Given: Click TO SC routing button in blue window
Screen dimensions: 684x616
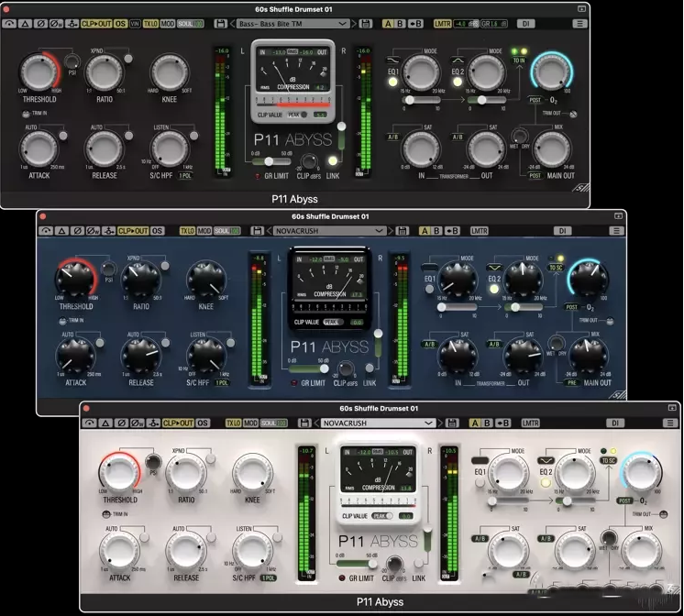Looking at the screenshot, I should coord(555,268).
